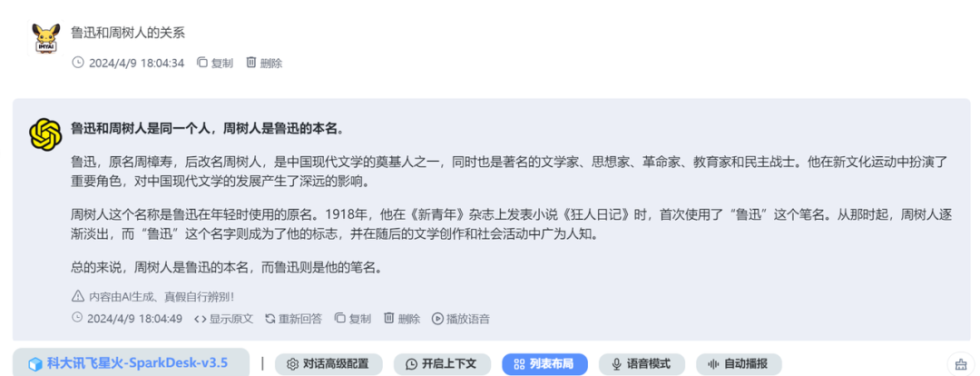Open 对话高级配置 settings

click(328, 364)
